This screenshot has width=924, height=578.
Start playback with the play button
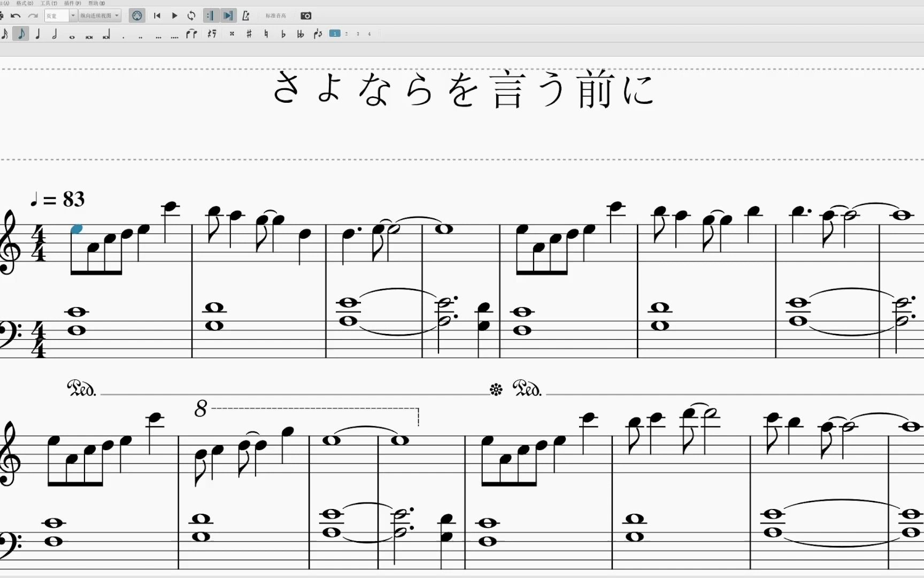pyautogui.click(x=174, y=16)
